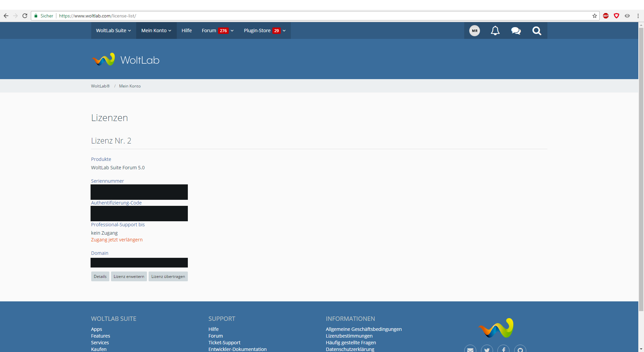Click the Lizenz übertragen button
The width and height of the screenshot is (644, 352).
[168, 277]
